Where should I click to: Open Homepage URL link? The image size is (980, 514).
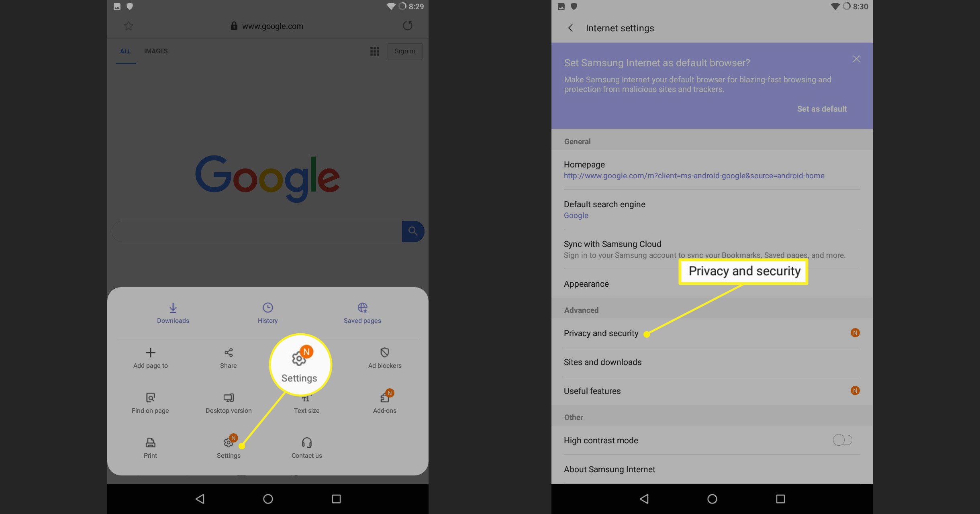(x=694, y=175)
